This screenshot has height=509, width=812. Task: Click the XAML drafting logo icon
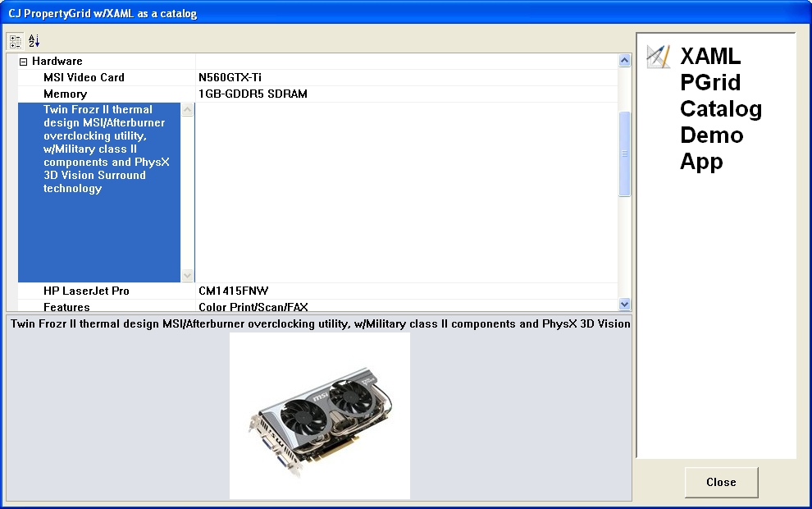pos(659,57)
